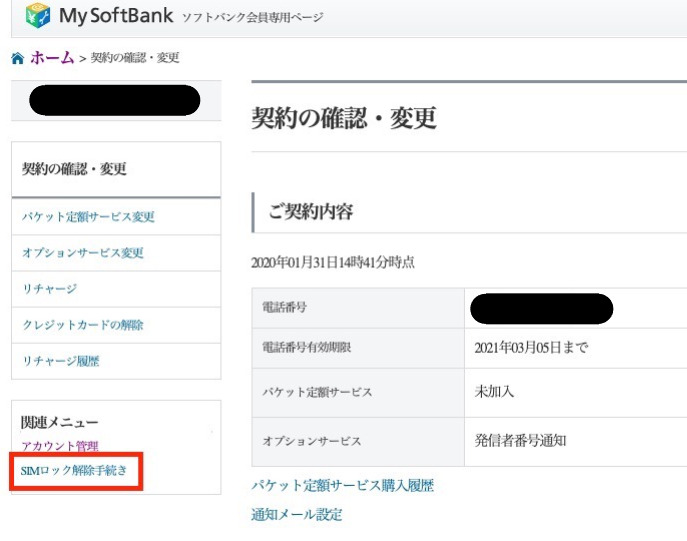Click 契約の確認・変更 breadcrumb text
This screenshot has height=541, width=687.
[135, 58]
